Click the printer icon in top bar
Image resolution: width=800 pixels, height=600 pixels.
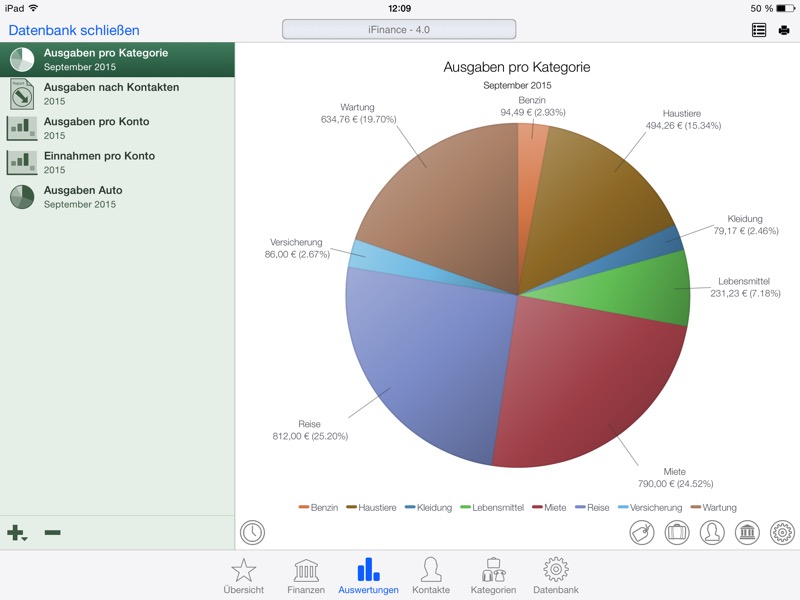pos(784,30)
